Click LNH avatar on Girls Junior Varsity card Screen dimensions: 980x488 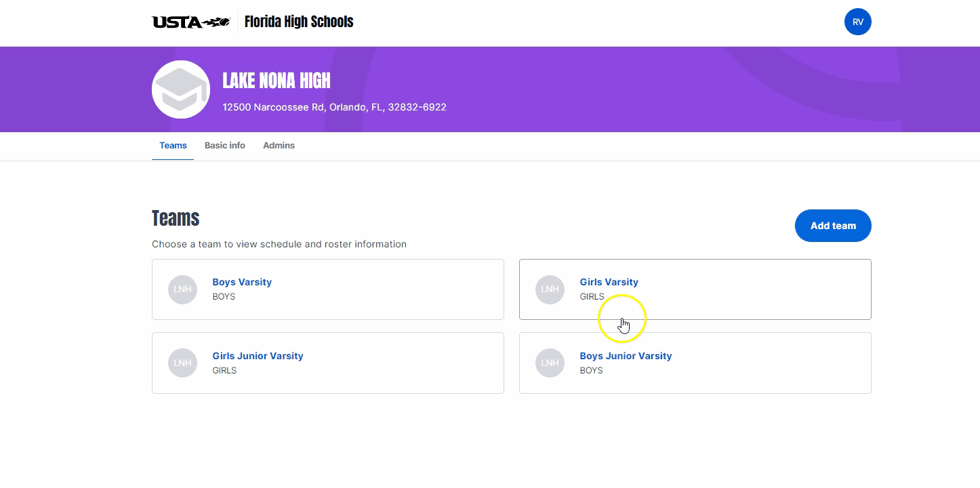182,363
